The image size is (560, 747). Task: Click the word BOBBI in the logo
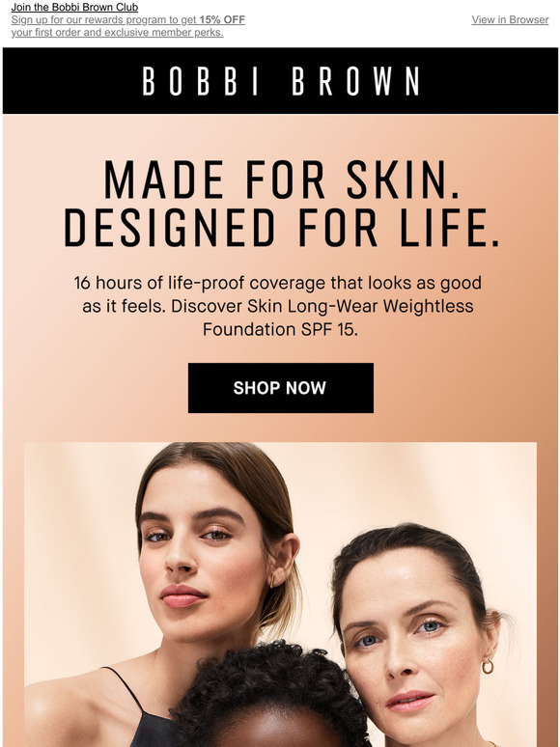click(200, 81)
